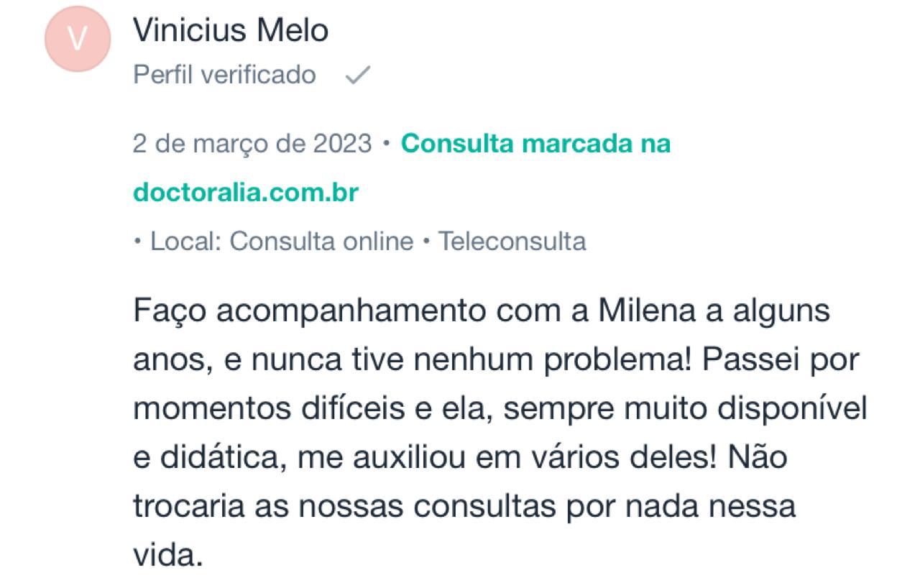
Task: Open the doctoralia.com.br link
Action: click(x=245, y=193)
